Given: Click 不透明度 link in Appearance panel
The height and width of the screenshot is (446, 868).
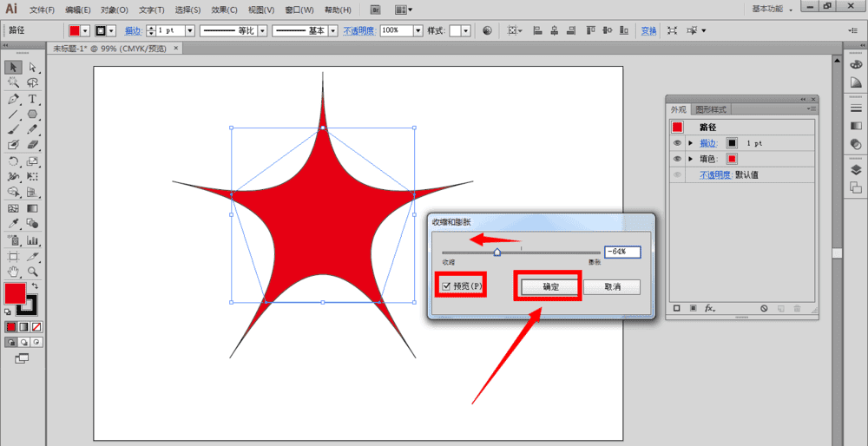Looking at the screenshot, I should [x=716, y=175].
